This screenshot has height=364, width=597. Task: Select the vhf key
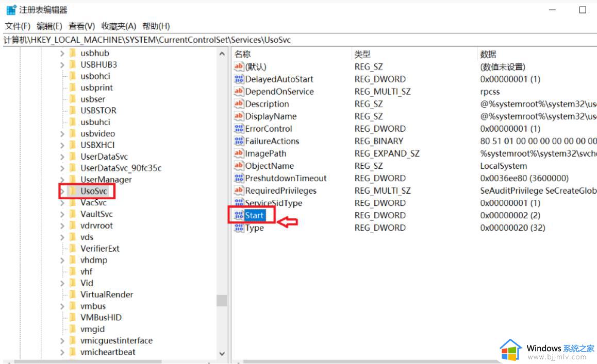click(87, 271)
